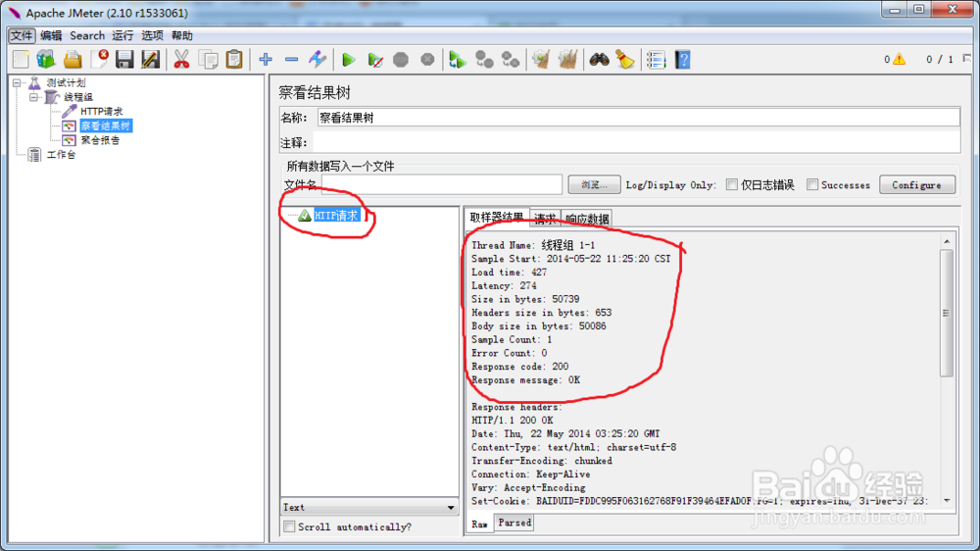This screenshot has width=980, height=551.
Task: Switch to the 取样器结果 tab
Action: coord(497,217)
